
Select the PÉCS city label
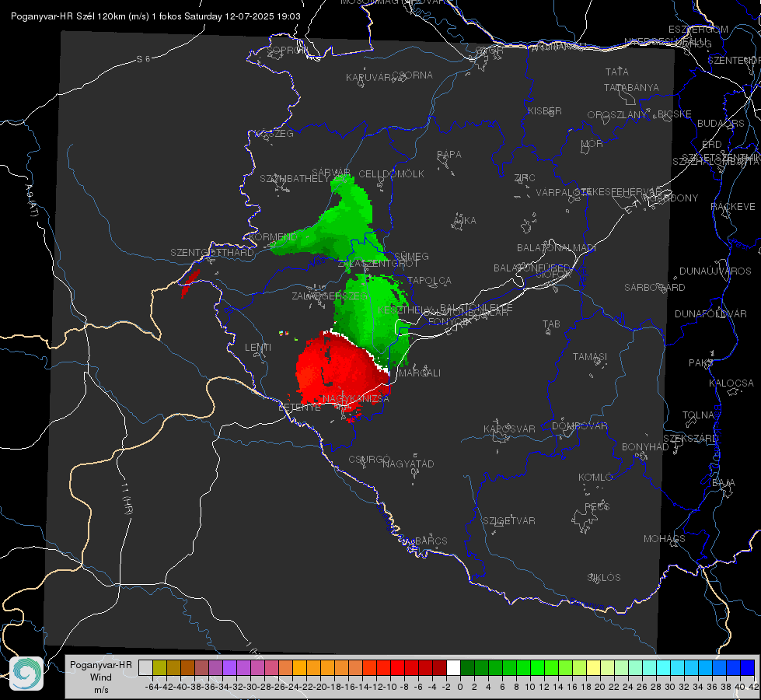click(597, 506)
